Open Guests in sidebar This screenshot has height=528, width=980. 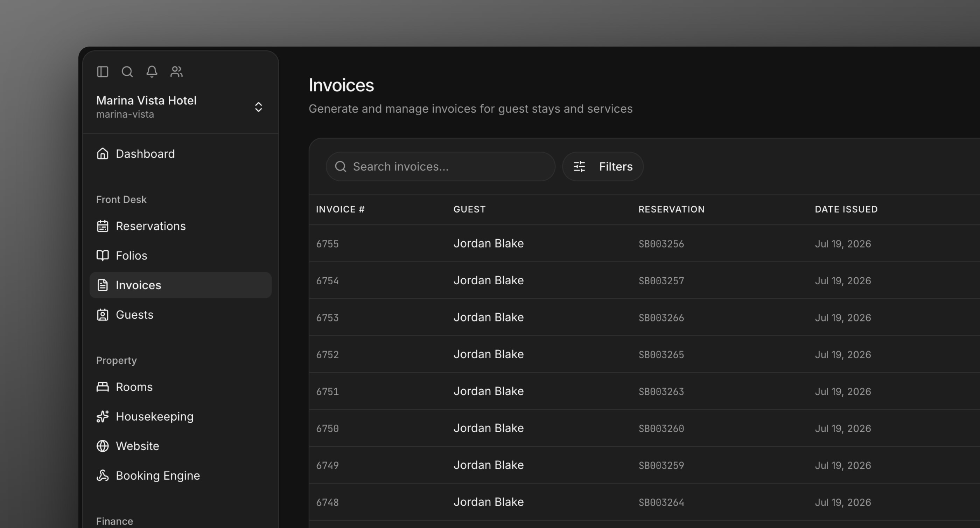click(x=180, y=315)
